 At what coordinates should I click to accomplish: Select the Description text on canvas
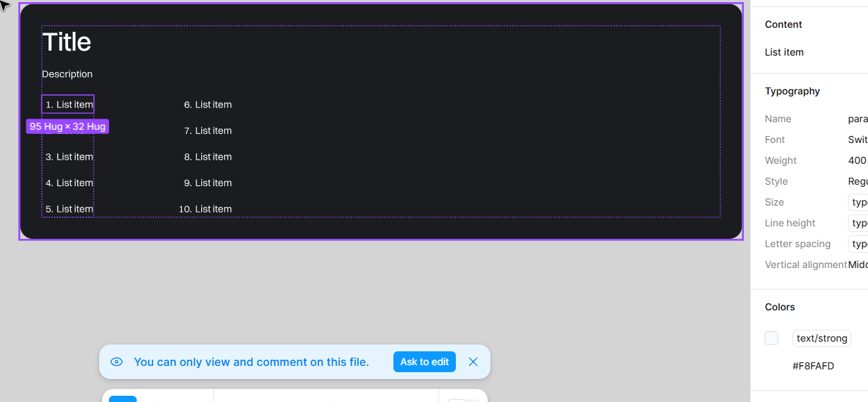[67, 74]
